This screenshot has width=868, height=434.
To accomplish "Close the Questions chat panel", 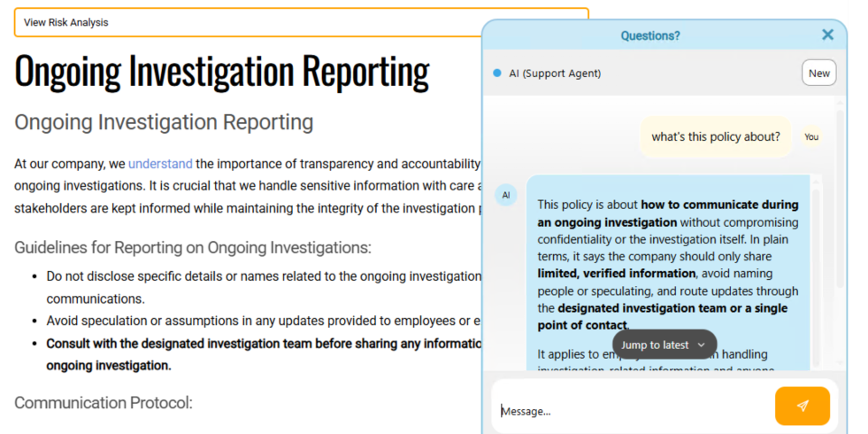I will [827, 35].
